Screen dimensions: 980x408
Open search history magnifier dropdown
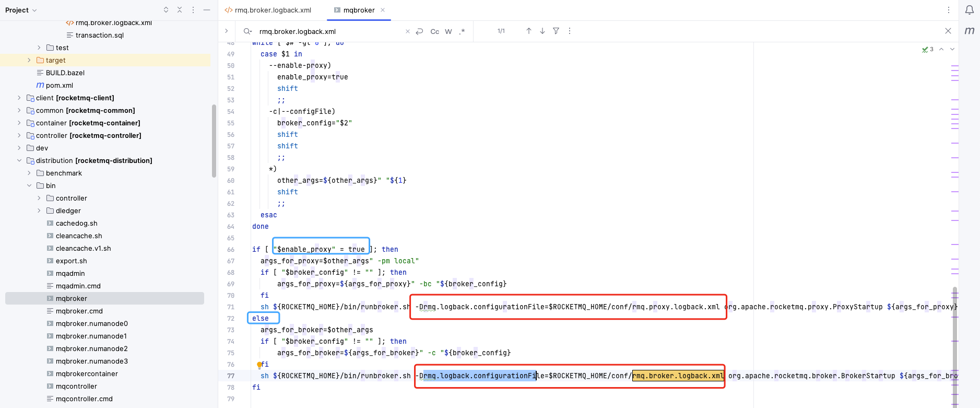coord(247,31)
